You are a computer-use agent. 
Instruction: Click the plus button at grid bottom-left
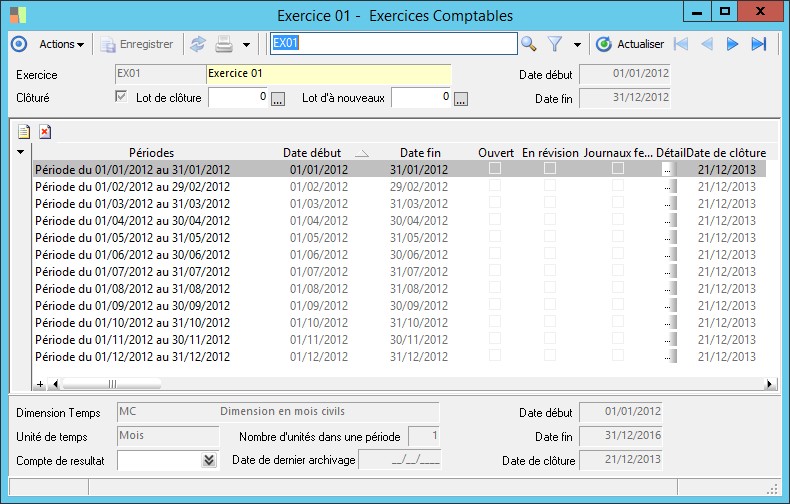tap(40, 385)
